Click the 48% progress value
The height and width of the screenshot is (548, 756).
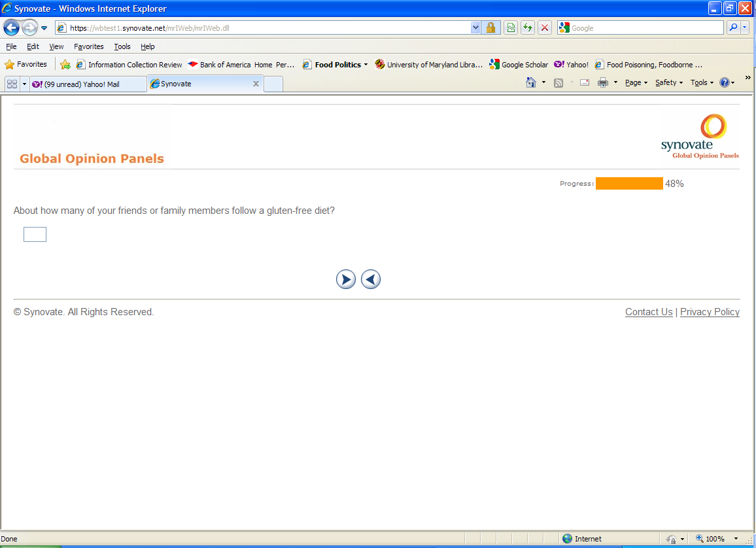coord(674,184)
